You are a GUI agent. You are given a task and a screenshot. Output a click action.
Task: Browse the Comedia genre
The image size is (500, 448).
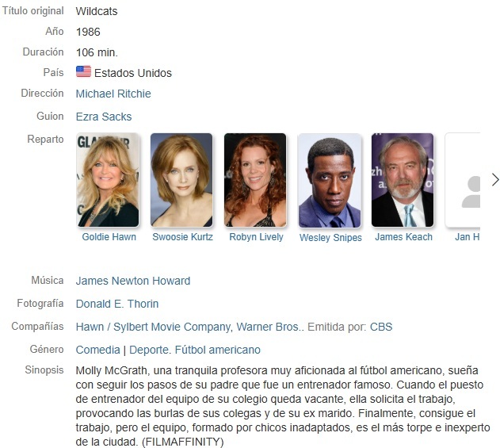(98, 350)
